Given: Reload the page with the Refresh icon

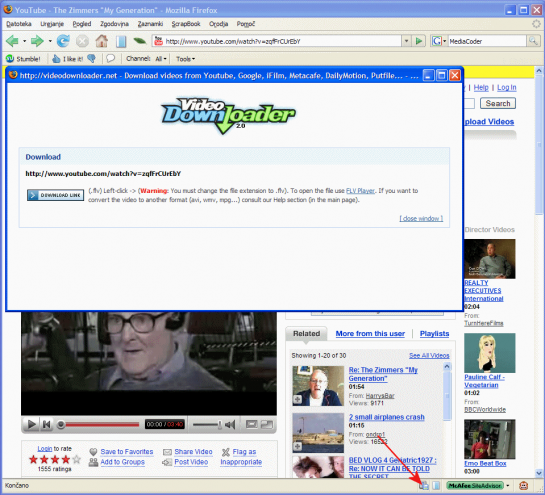Looking at the screenshot, I should [x=63, y=41].
